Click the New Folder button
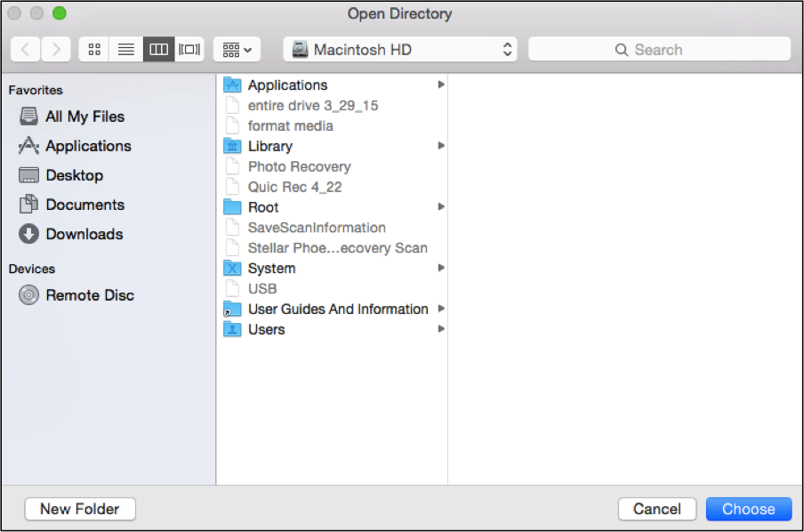804x532 pixels. pyautogui.click(x=80, y=509)
